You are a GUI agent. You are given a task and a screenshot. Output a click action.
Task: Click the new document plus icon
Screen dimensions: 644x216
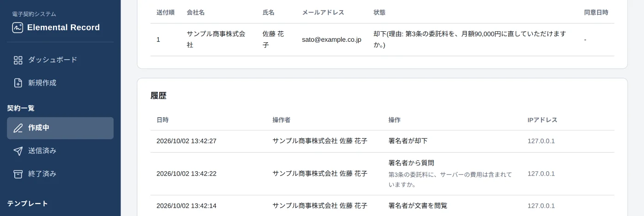18,83
